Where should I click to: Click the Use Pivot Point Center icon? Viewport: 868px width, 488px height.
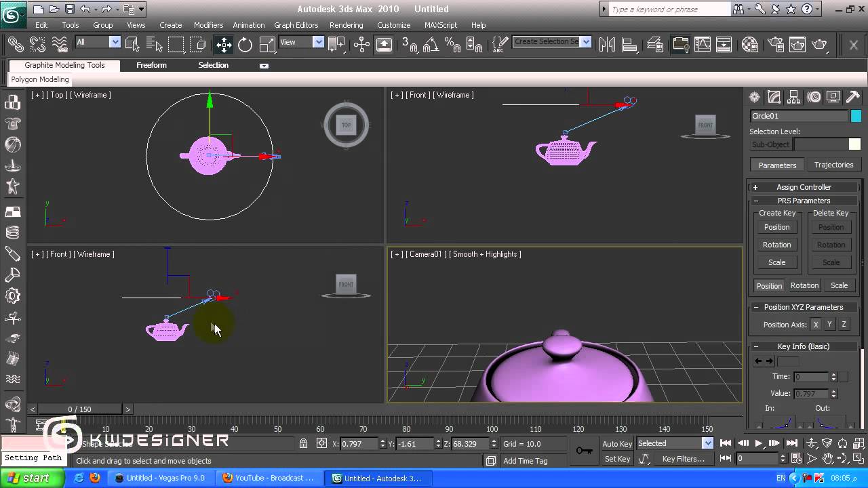tap(336, 45)
